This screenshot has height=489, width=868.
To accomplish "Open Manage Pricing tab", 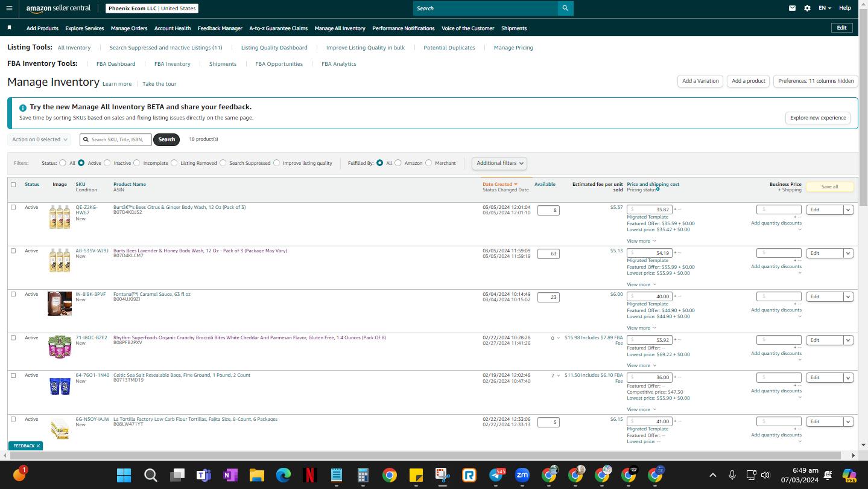I will [513, 48].
